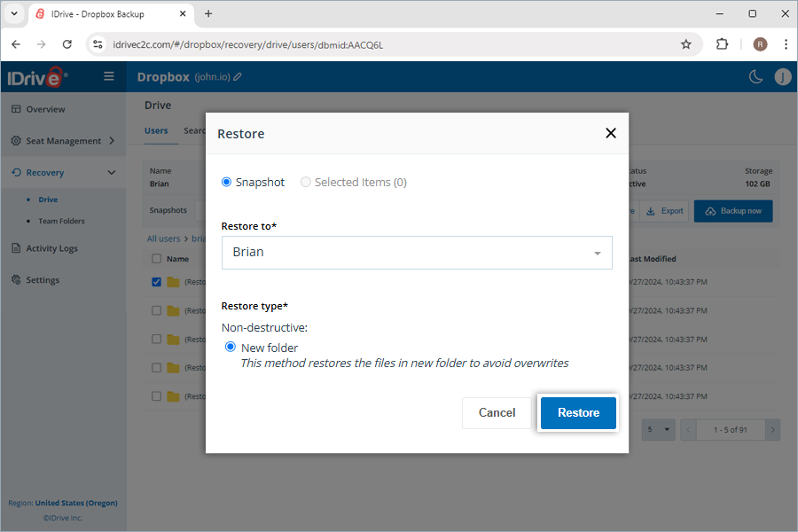The height and width of the screenshot is (532, 798).
Task: Select the Snapshot radio option
Action: (x=226, y=183)
